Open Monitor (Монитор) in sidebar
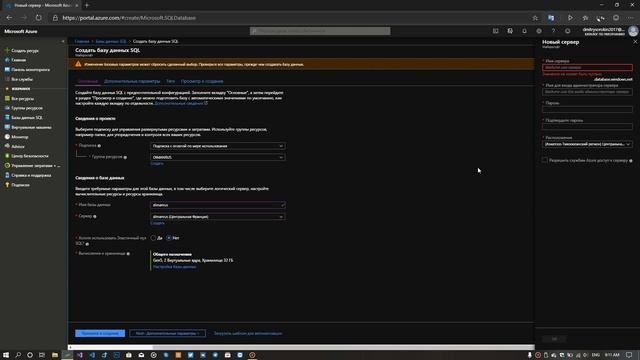This screenshot has width=640, height=360. (20, 137)
